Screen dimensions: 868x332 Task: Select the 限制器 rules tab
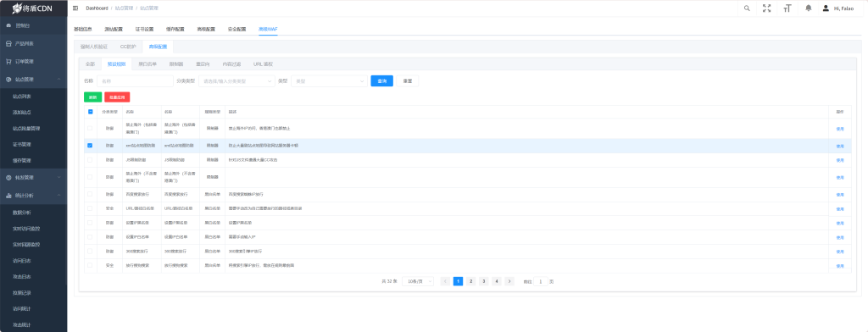click(176, 64)
